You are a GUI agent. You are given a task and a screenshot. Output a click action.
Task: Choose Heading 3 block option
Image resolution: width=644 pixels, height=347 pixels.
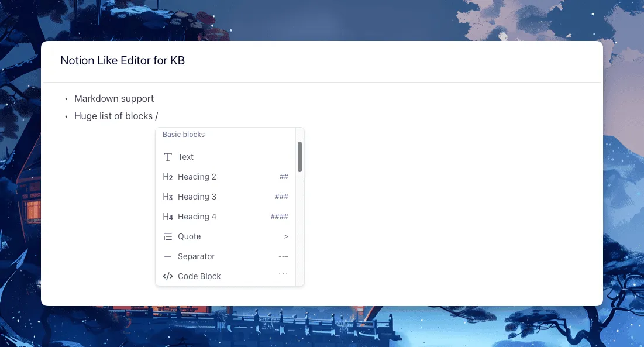click(x=225, y=197)
